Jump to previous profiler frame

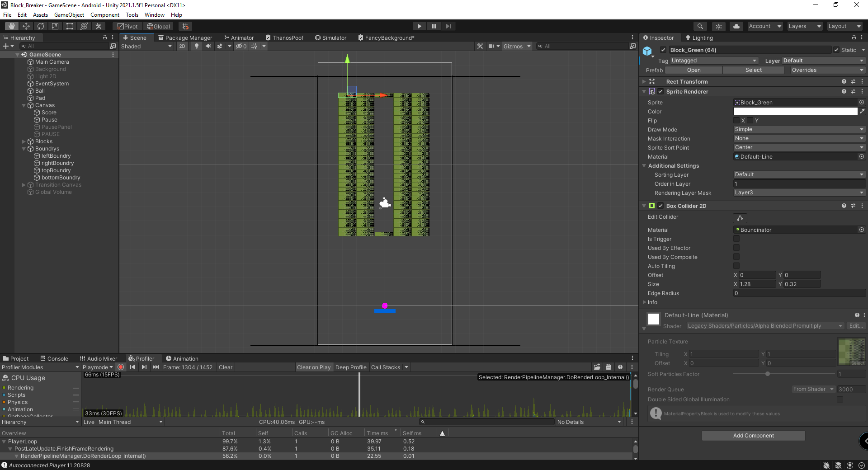[x=132, y=367]
